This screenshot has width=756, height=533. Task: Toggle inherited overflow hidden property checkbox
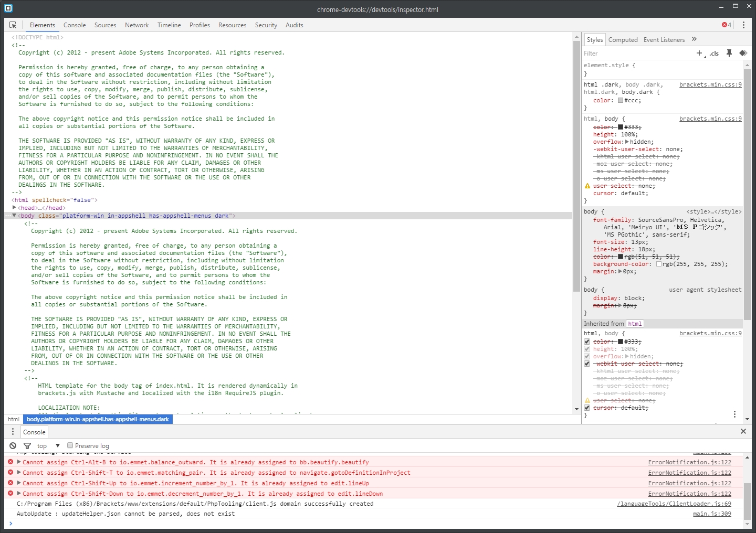[587, 356]
